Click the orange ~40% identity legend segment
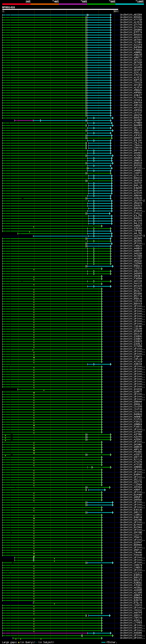The height and width of the screenshot is (644, 146). 44,4
